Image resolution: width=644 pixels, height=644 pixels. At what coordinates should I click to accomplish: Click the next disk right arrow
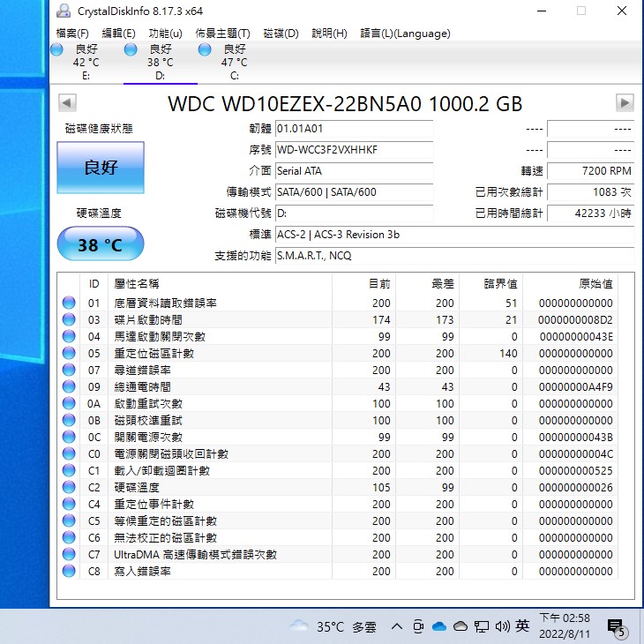625,103
